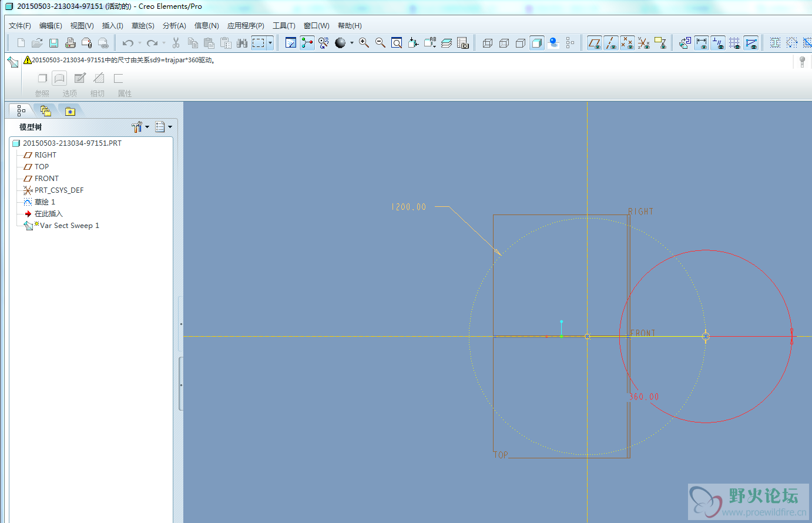Switch display to Shaded
The width and height of the screenshot is (812, 523).
536,43
